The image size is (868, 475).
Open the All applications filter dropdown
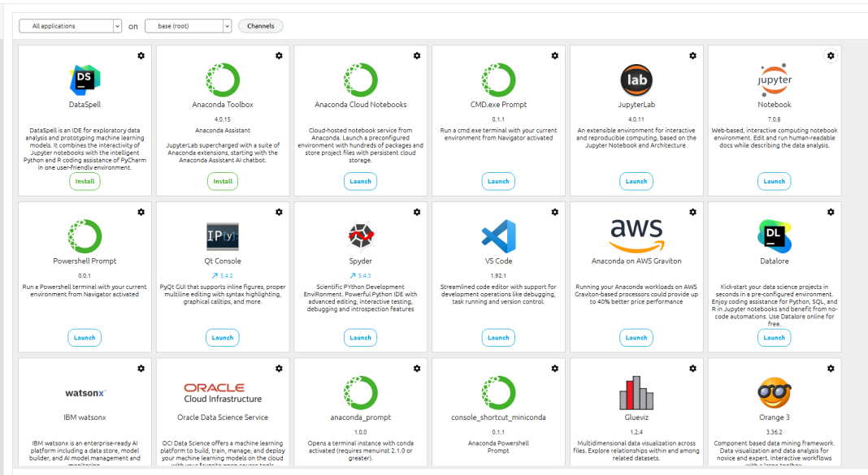[x=70, y=26]
